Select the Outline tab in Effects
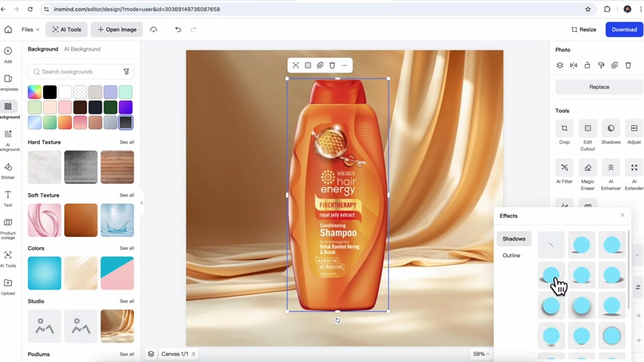 pyautogui.click(x=511, y=256)
